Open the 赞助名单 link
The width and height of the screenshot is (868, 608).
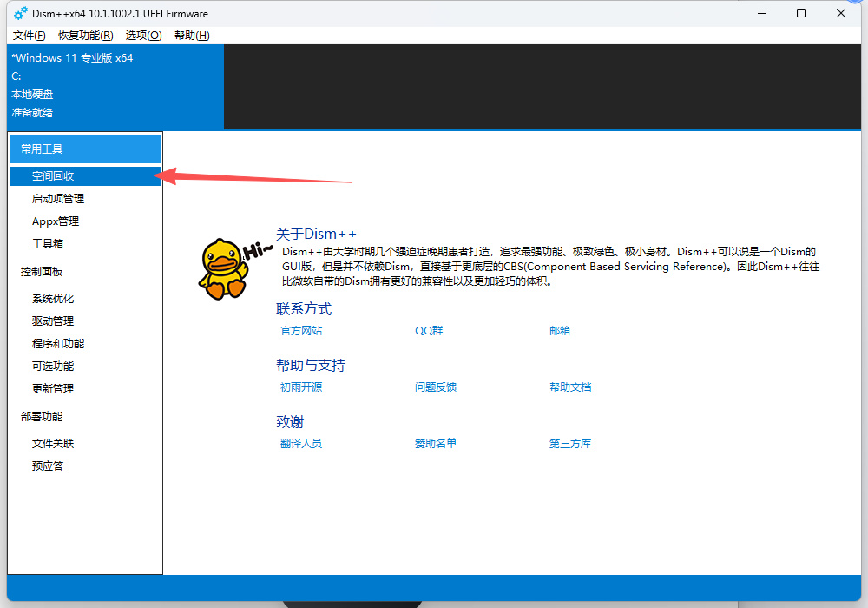[x=436, y=444]
